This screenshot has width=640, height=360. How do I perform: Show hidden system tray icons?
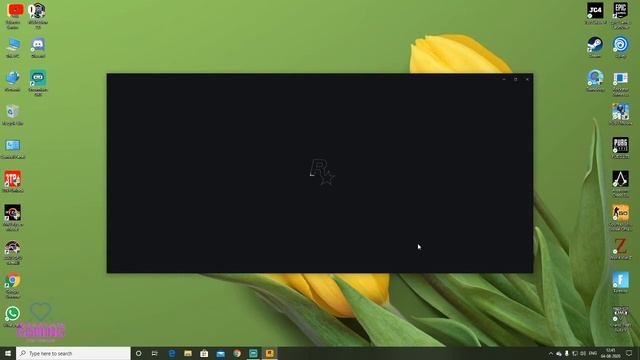tap(551, 353)
